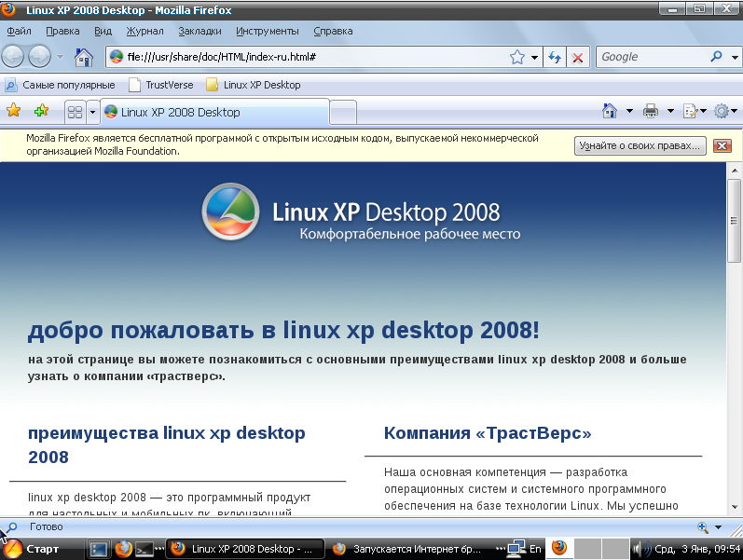Open the TrustVerse bookmark
The height and width of the screenshot is (560, 743).
point(161,86)
